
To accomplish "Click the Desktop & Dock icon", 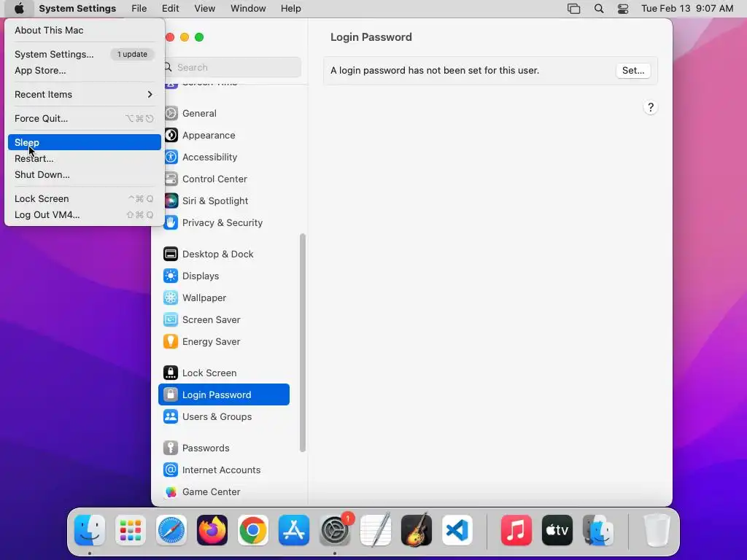I will 171,254.
